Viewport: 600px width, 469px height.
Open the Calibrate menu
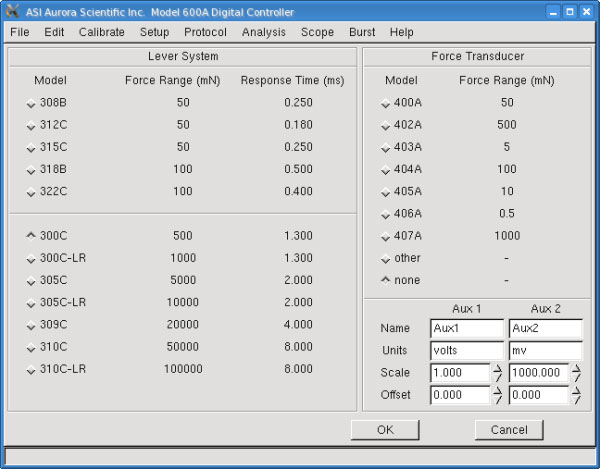tap(101, 32)
